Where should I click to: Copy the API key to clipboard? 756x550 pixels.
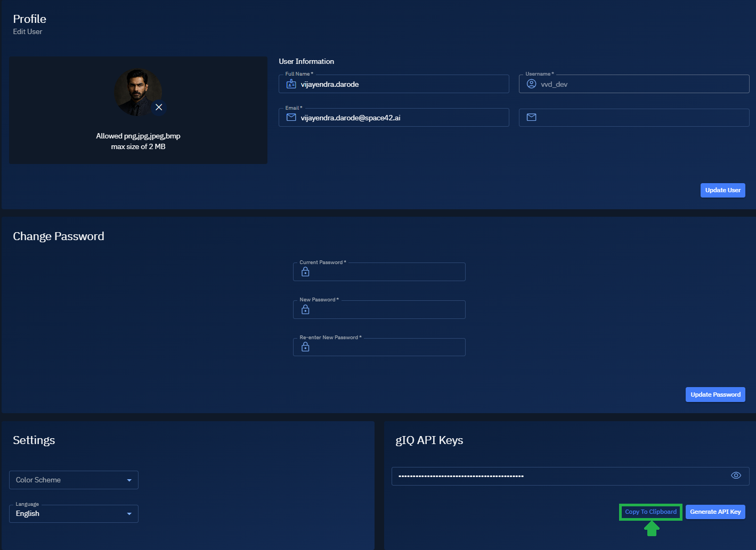click(650, 511)
